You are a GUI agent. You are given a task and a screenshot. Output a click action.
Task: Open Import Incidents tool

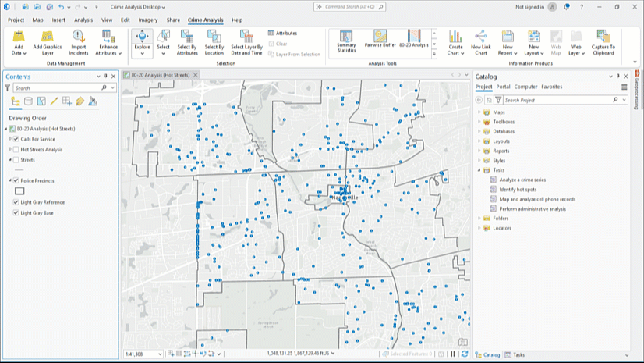tap(79, 43)
